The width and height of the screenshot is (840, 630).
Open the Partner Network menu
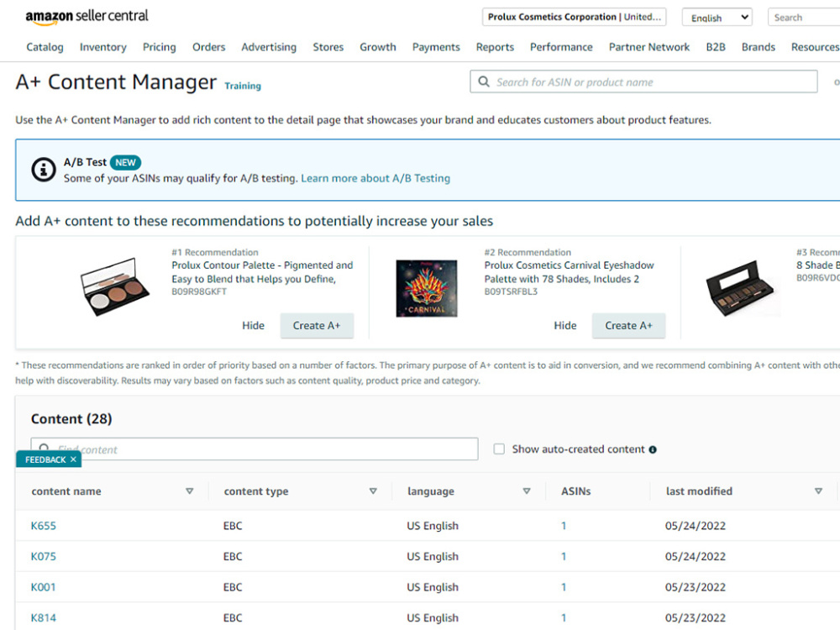(649, 47)
